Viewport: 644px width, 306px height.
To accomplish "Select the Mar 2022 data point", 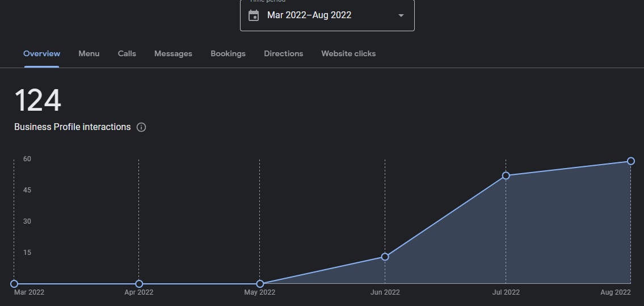I will [x=14, y=284].
